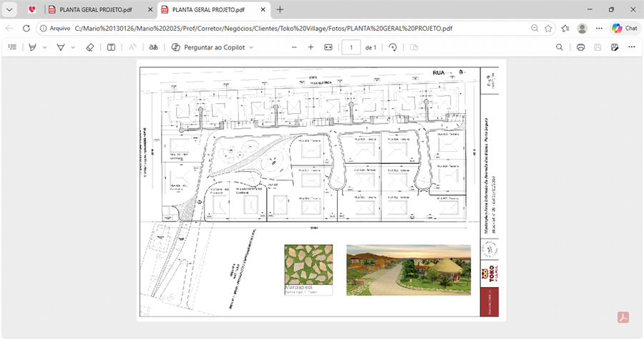This screenshot has width=644, height=340.
Task: Zoom in using the plus button
Action: click(x=311, y=47)
